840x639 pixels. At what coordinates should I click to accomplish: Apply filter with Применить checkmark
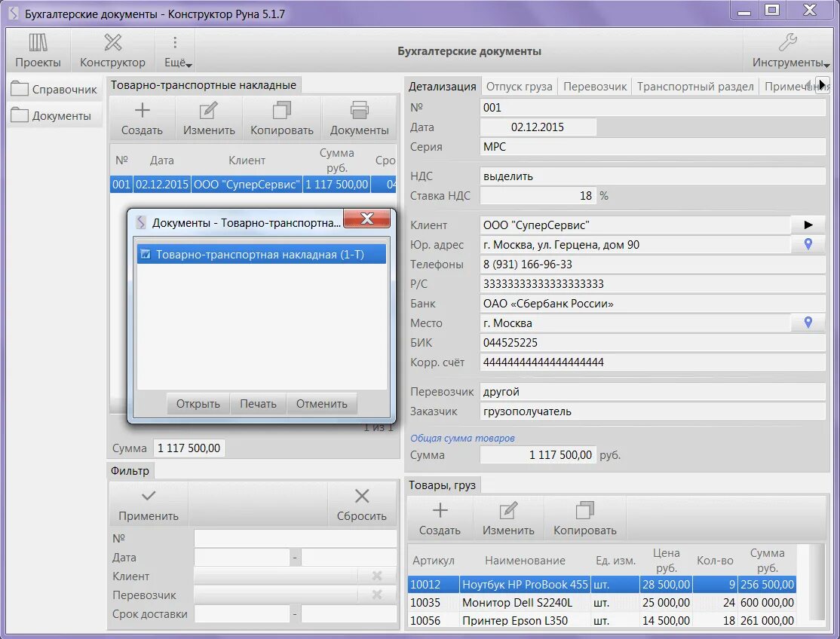pos(149,505)
